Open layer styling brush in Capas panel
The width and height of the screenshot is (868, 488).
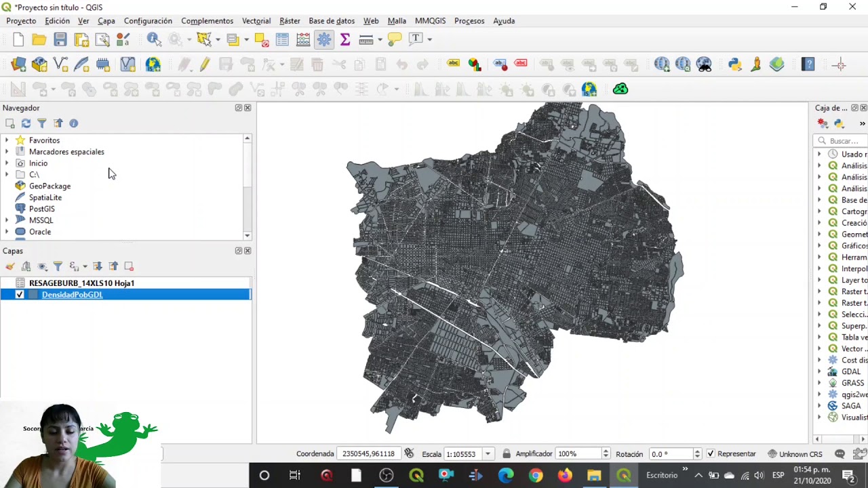point(10,266)
